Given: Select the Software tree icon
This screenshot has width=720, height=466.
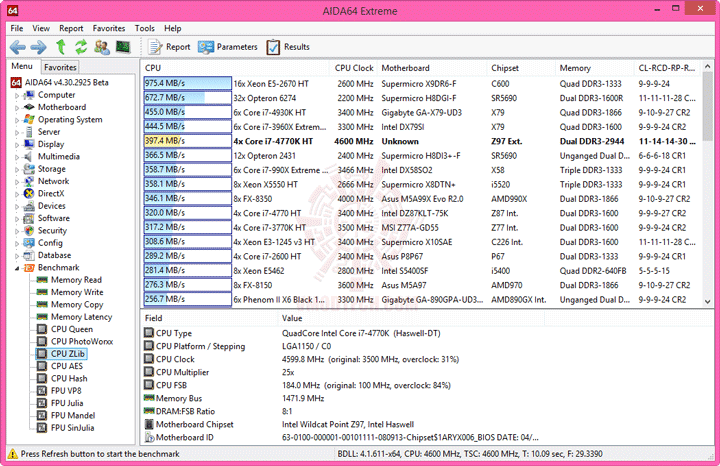Looking at the screenshot, I should (29, 218).
